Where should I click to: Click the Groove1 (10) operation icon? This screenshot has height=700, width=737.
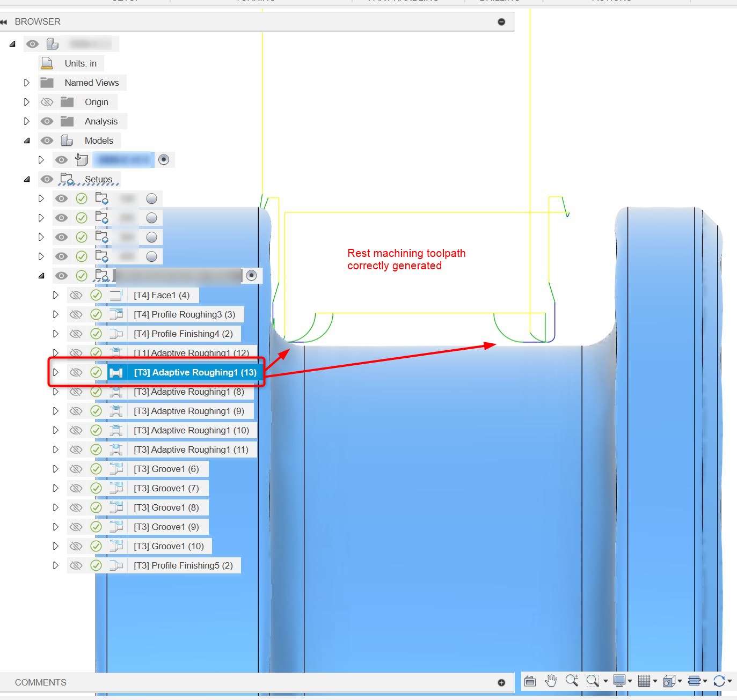point(116,546)
